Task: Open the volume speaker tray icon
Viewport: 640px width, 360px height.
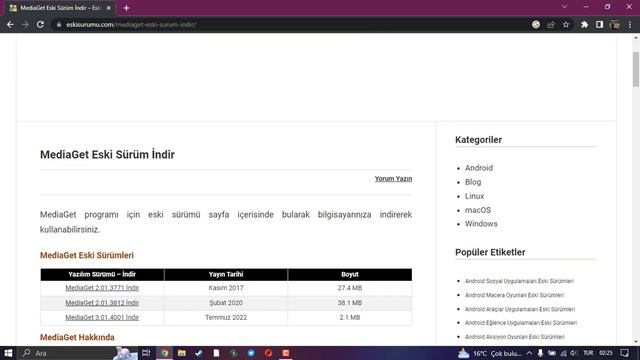Action: (573, 353)
